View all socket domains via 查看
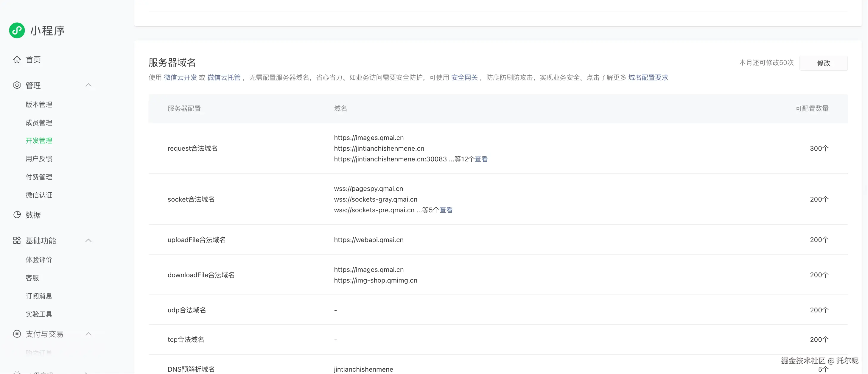 tap(446, 210)
